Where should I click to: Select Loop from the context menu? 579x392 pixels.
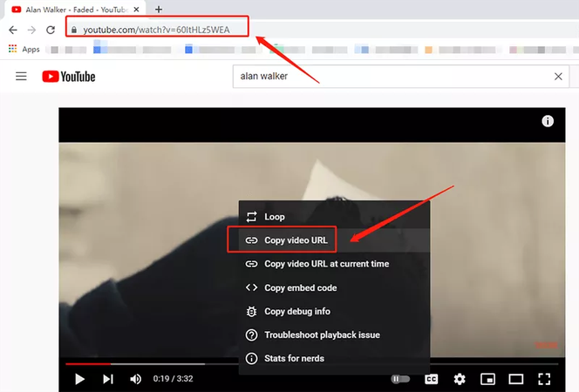pyautogui.click(x=274, y=216)
